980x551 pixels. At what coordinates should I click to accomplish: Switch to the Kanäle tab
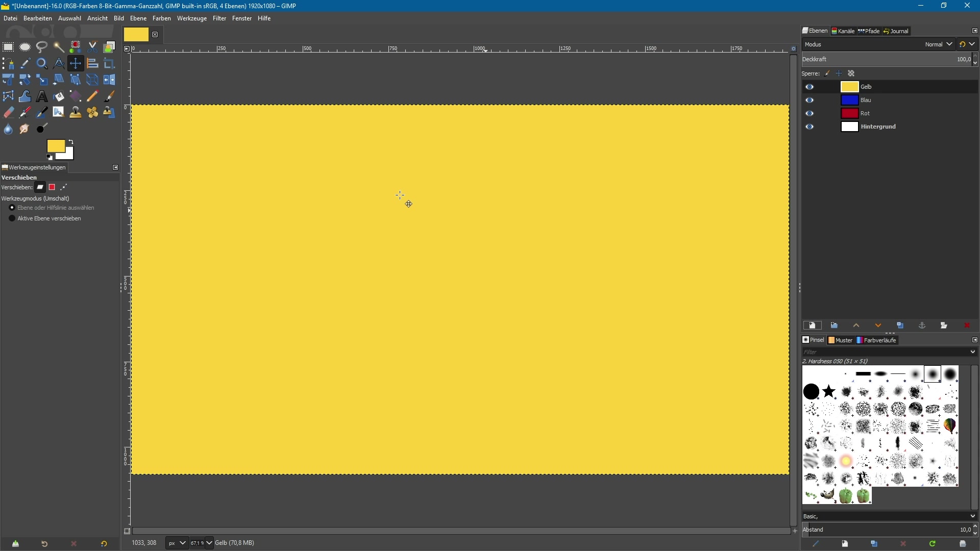[x=843, y=31]
